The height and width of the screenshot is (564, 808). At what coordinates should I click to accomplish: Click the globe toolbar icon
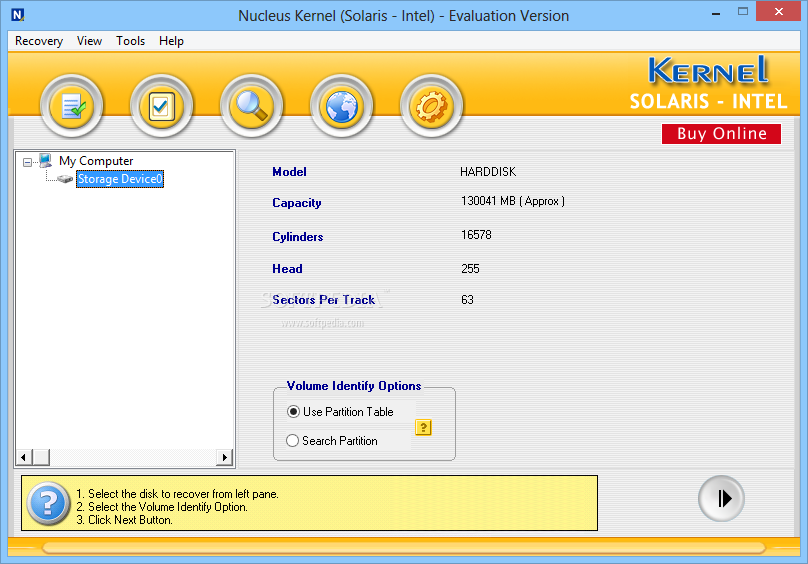point(341,107)
